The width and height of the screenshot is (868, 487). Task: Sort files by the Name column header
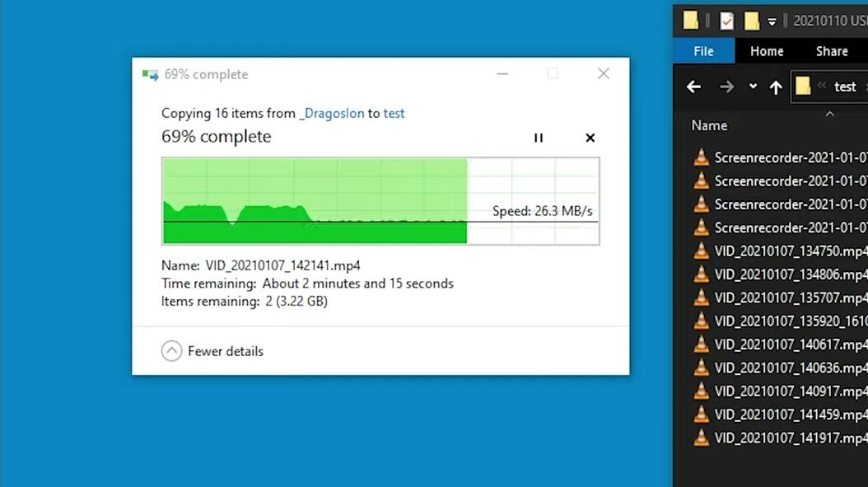pyautogui.click(x=709, y=126)
